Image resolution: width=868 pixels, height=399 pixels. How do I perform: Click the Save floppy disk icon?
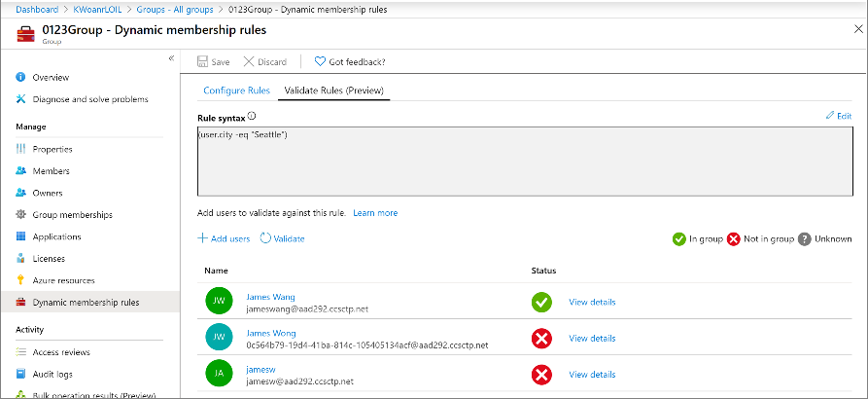(x=202, y=61)
